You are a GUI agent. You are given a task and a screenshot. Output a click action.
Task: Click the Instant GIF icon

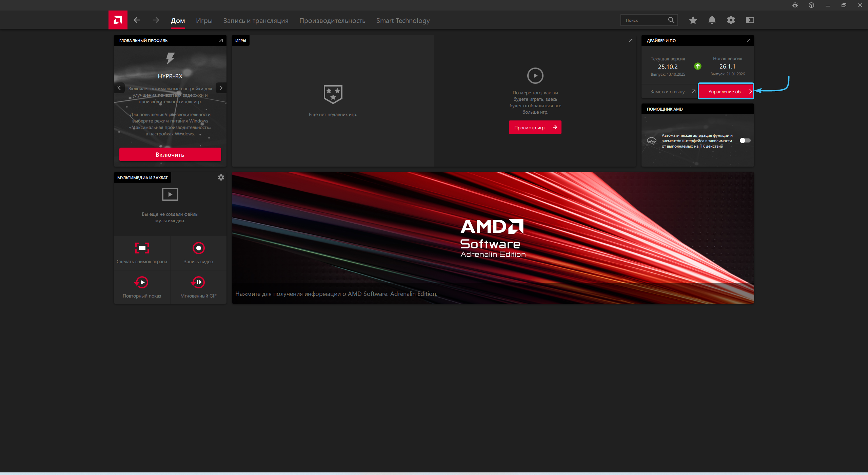[198, 282]
